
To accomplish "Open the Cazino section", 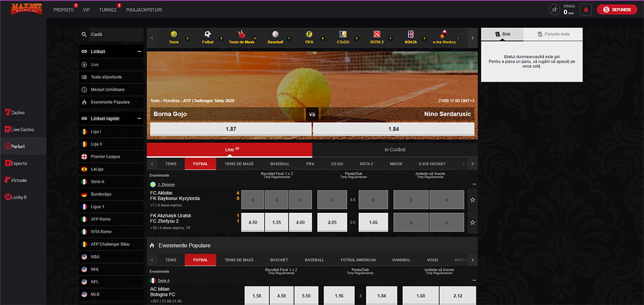I will coord(23,112).
